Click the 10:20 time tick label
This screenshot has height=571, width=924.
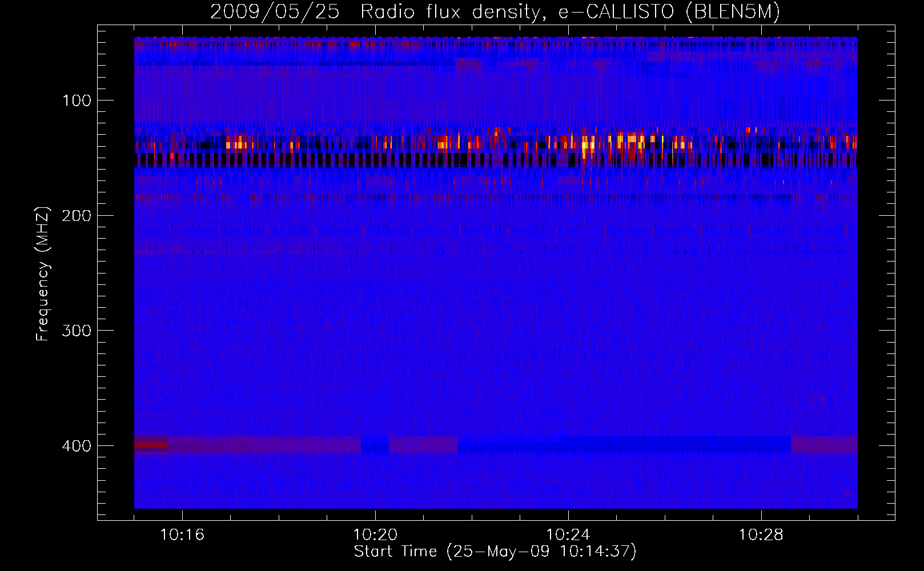375,535
